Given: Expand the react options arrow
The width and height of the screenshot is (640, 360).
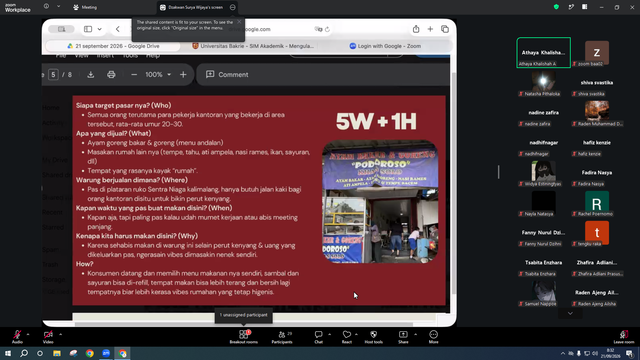Looking at the screenshot, I should pyautogui.click(x=356, y=334).
